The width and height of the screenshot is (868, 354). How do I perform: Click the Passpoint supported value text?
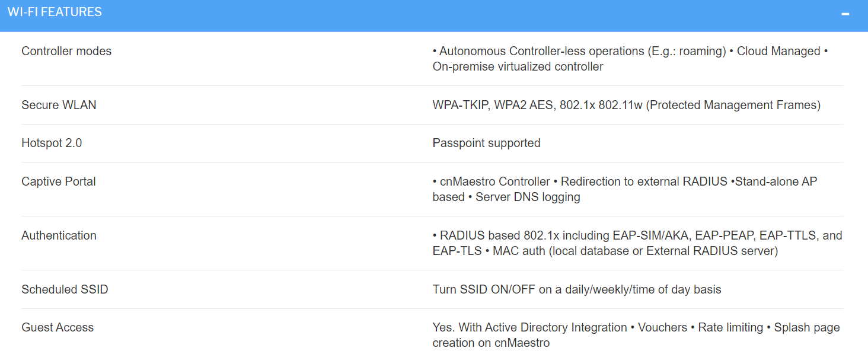[486, 143]
